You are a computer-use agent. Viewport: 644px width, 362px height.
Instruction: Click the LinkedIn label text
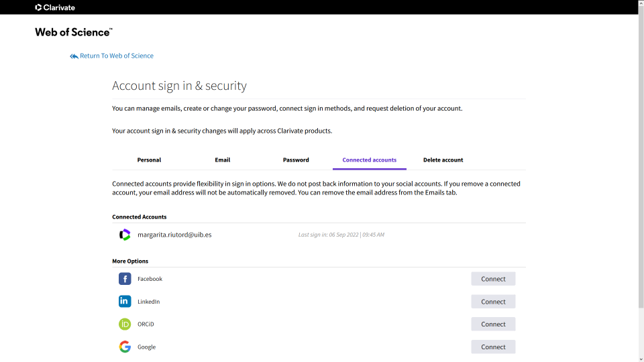point(149,302)
